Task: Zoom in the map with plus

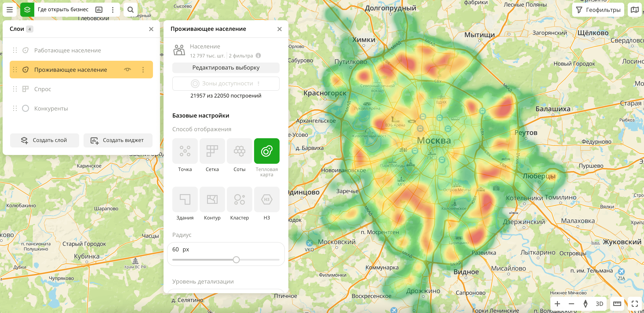Action: [557, 304]
